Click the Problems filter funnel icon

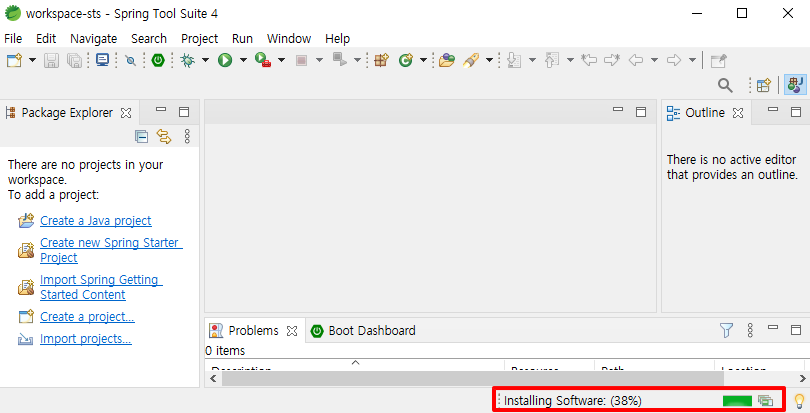[726, 330]
